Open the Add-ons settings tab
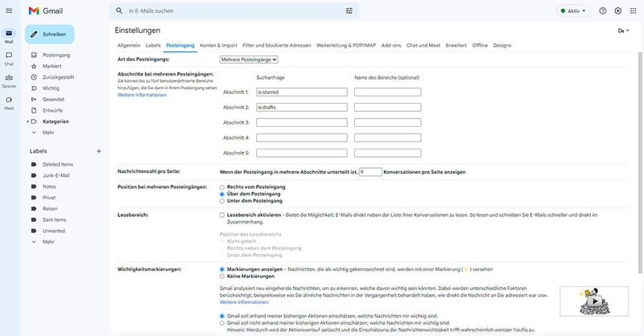 [391, 46]
